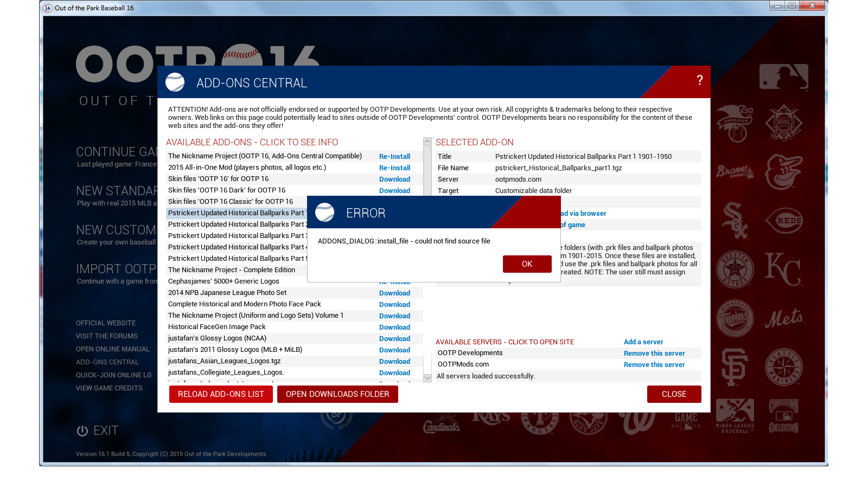The height and width of the screenshot is (488, 868).
Task: Click the Add a server link
Action: coord(643,342)
